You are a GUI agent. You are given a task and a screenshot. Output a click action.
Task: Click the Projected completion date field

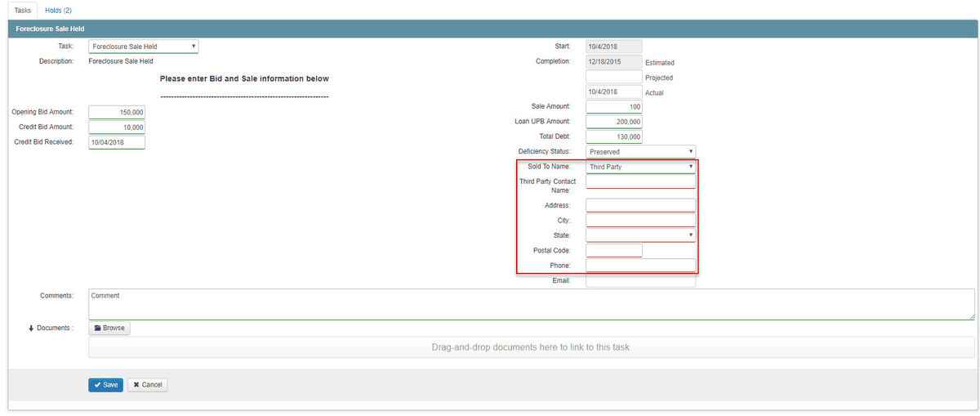pos(614,77)
